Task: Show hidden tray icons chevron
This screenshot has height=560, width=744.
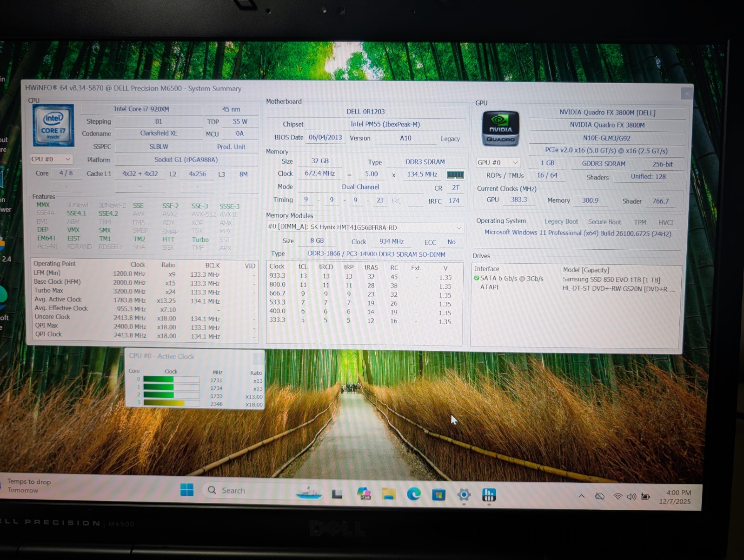Action: pos(581,496)
